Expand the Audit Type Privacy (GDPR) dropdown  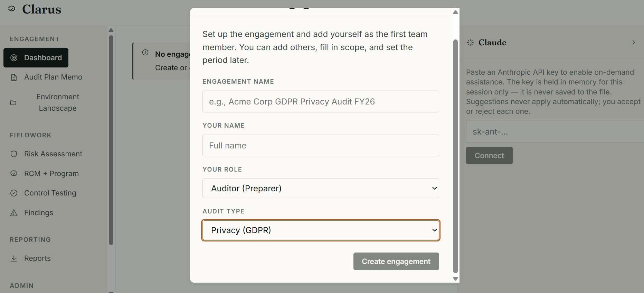(321, 230)
